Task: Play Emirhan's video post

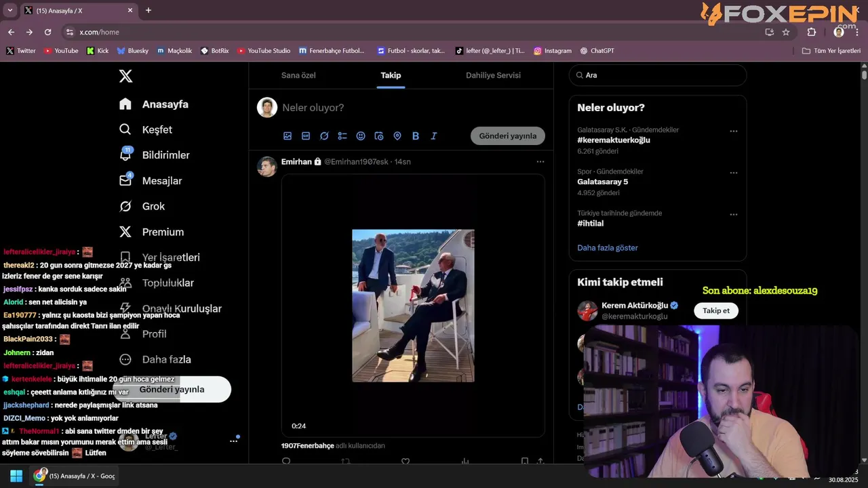Action: 413,306
